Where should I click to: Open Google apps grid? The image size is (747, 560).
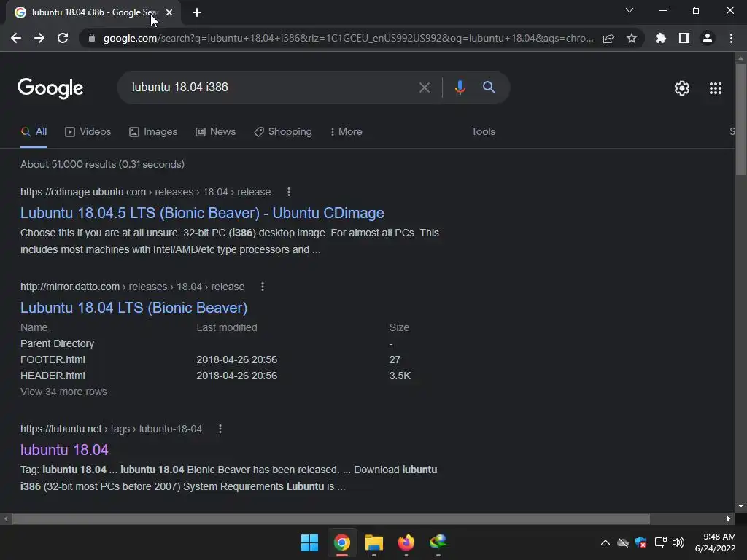pos(715,88)
